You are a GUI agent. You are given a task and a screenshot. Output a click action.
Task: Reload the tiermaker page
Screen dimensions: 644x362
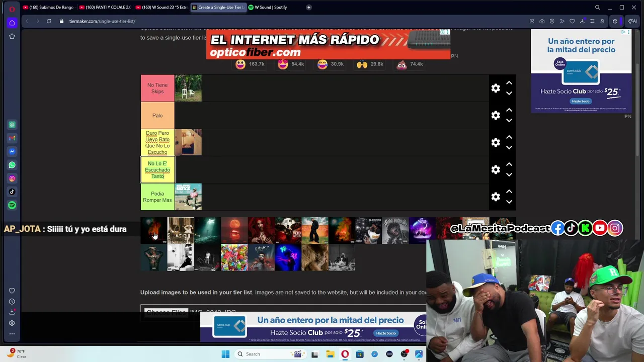pyautogui.click(x=49, y=21)
